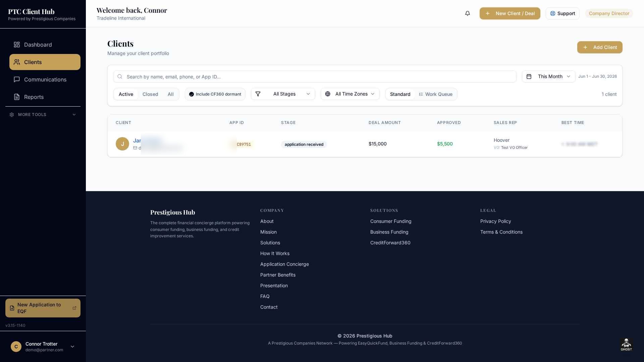This screenshot has width=644, height=362.
Task: Open the CreditForward360 footer link
Action: point(390,243)
